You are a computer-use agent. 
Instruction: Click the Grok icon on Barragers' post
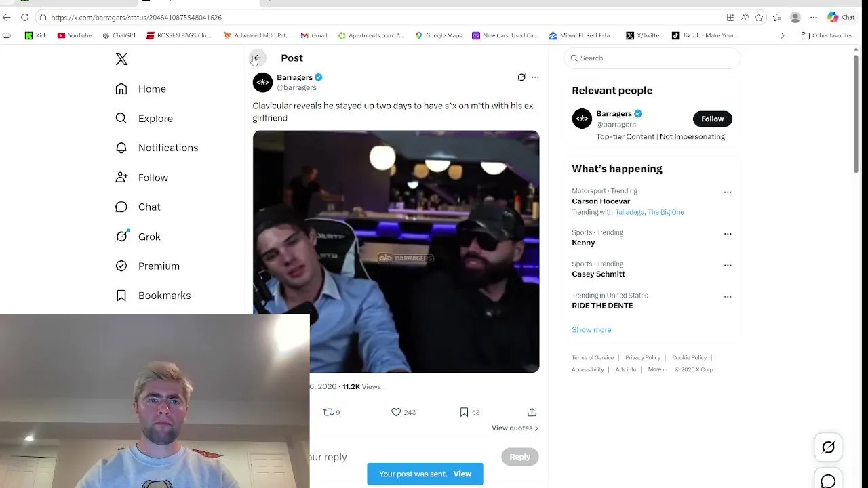pos(521,77)
